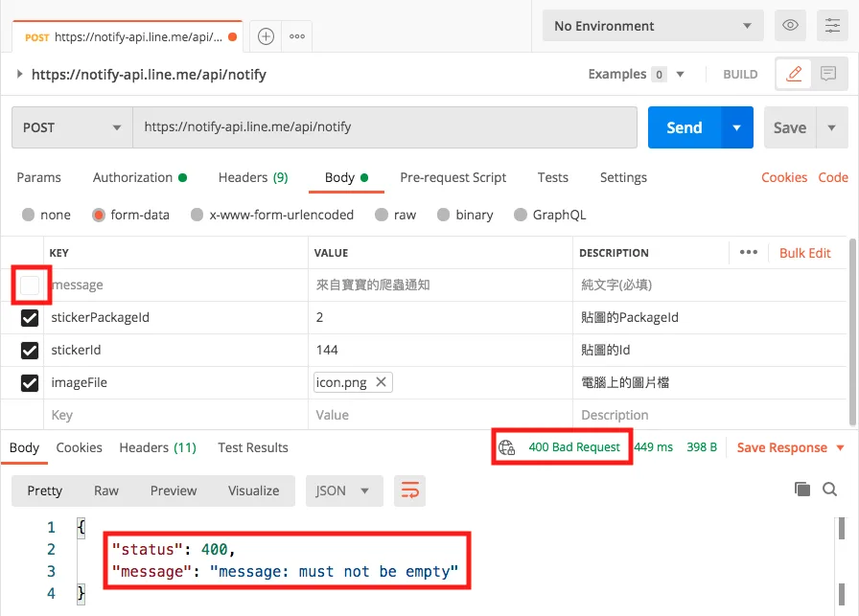
Task: Click the empty Description placeholder field
Action: [x=710, y=415]
